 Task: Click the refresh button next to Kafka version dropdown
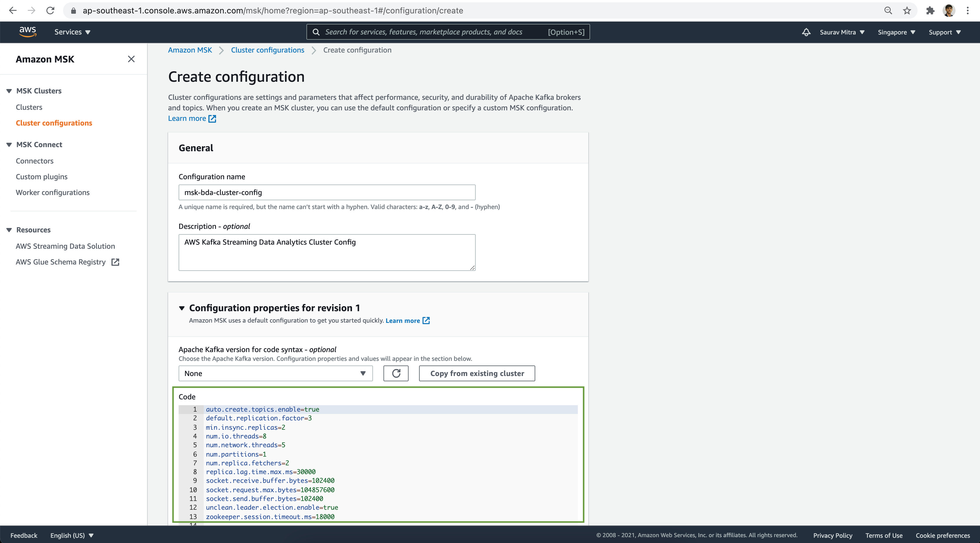coord(396,373)
